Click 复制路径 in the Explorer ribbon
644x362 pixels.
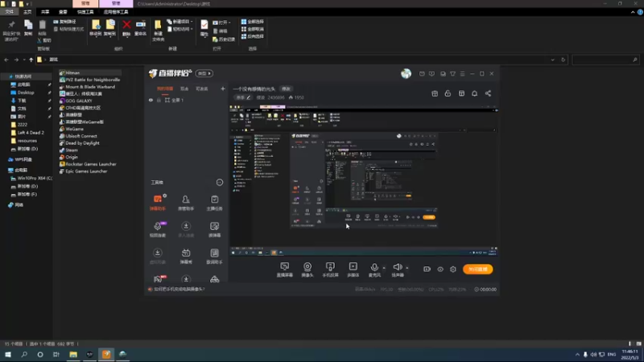point(65,22)
